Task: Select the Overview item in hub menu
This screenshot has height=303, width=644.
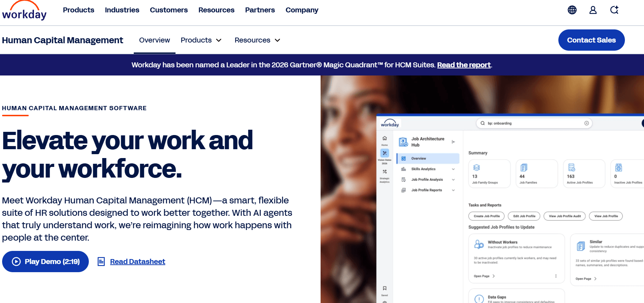Action: coord(428,158)
